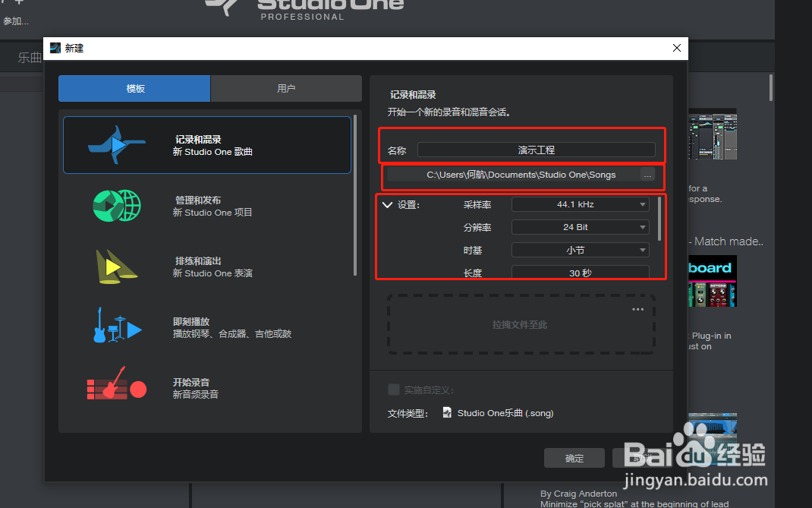Browse for save location with the ... button
Image resolution: width=812 pixels, height=508 pixels.
point(647,175)
